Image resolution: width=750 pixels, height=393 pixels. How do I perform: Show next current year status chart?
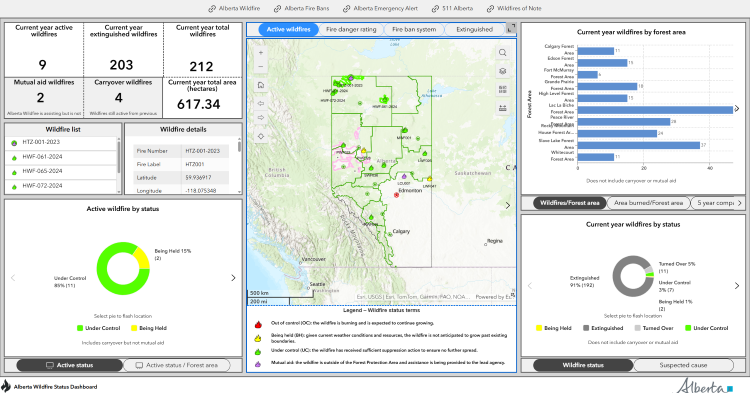[x=737, y=285]
